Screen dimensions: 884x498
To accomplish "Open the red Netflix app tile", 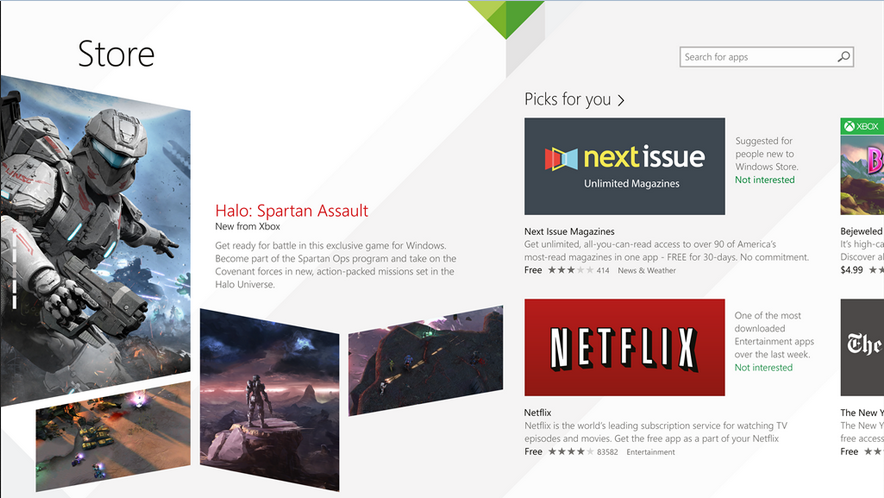I will (625, 347).
